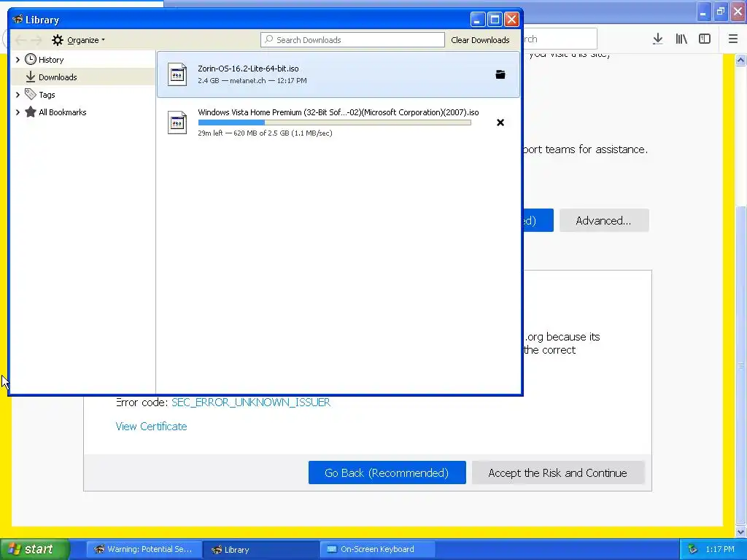Switch to Library taskbar item
The image size is (747, 560).
[260, 549]
